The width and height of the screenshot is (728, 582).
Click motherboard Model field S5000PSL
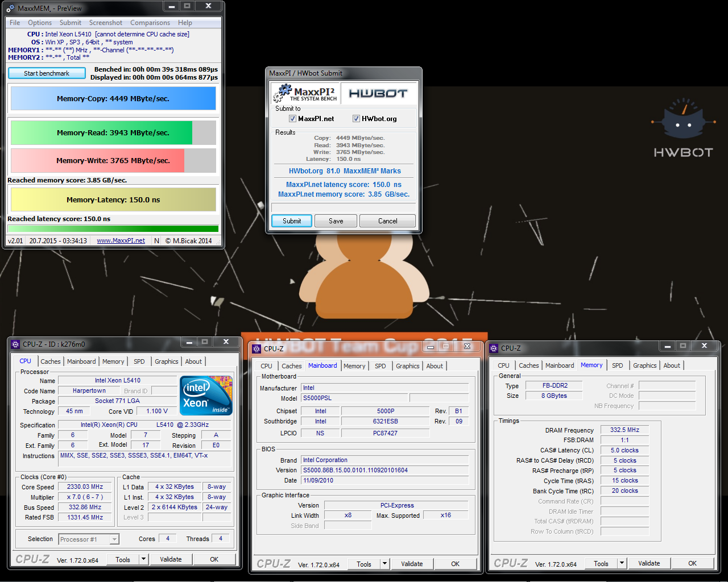(x=354, y=398)
